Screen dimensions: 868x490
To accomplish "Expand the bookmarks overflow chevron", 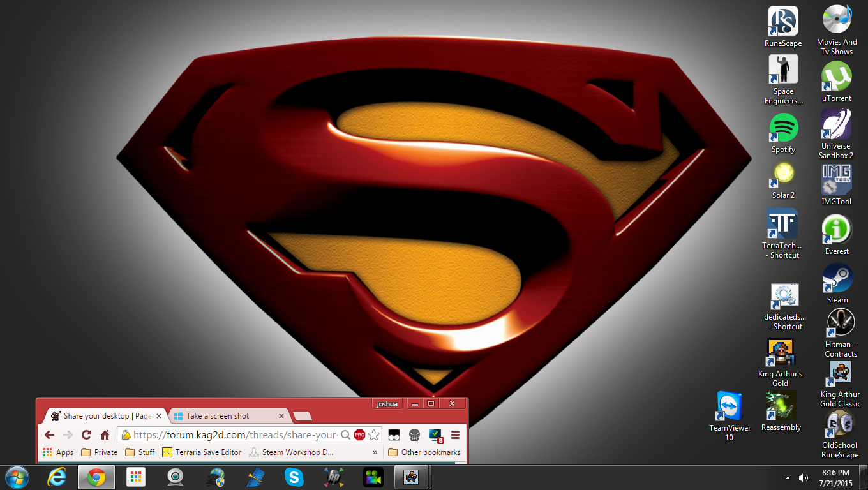I will click(375, 452).
